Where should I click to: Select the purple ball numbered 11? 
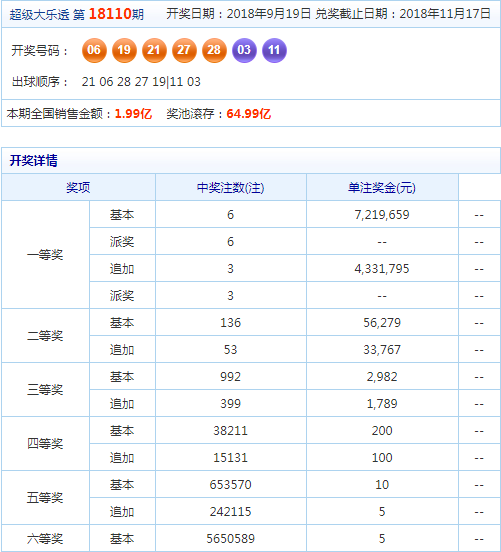pos(274,50)
